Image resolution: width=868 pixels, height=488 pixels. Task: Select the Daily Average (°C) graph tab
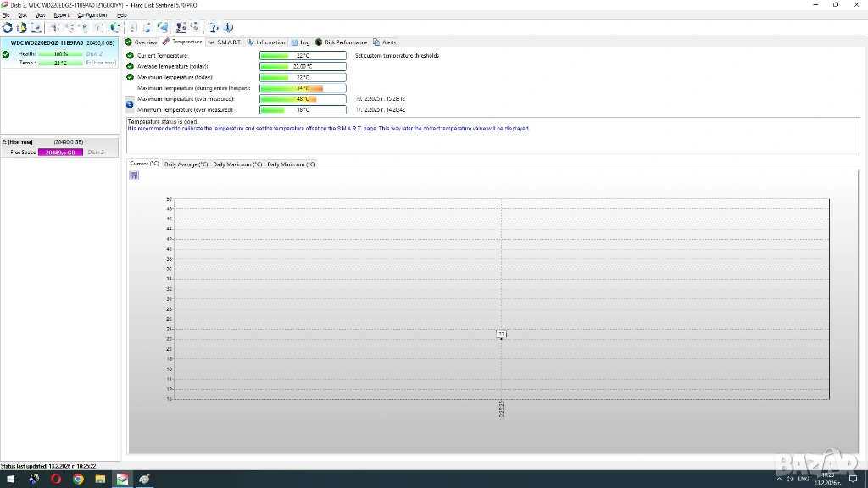coord(186,164)
